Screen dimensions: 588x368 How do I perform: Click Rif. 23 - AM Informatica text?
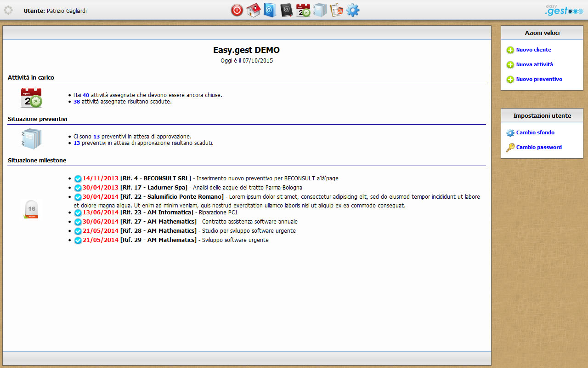[157, 213]
